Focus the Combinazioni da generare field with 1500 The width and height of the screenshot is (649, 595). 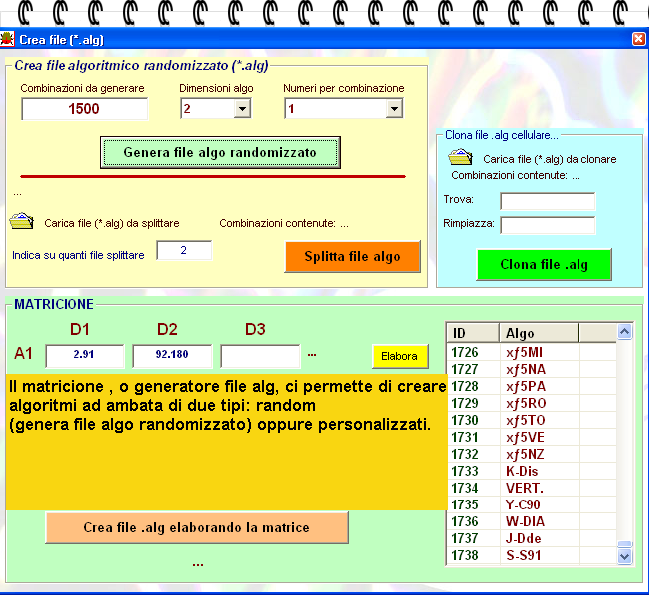[x=84, y=109]
